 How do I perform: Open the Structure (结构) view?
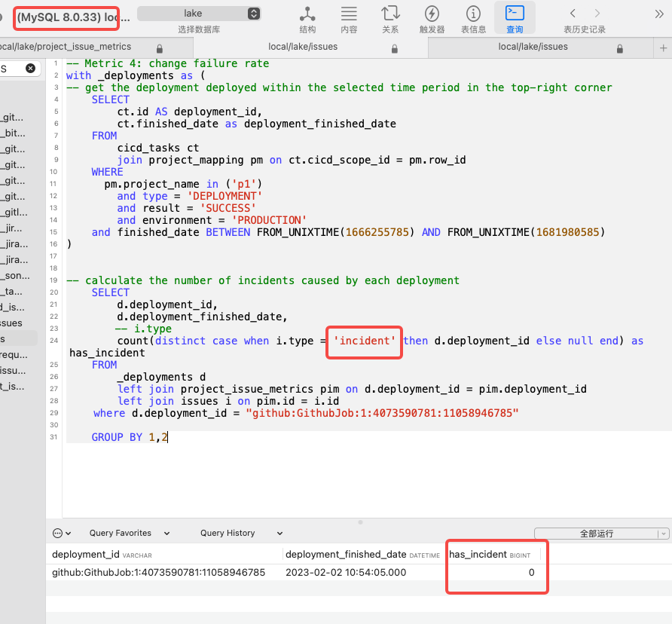307,18
